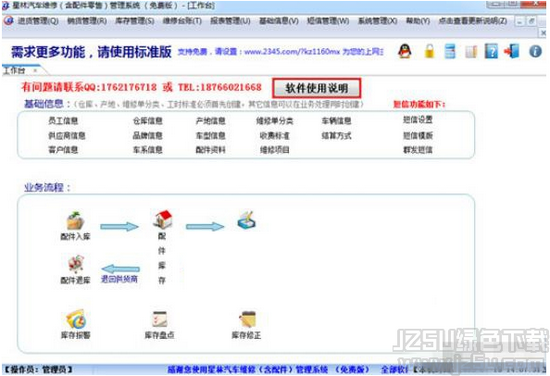Open the 报表管理(U) menu
This screenshot has width=550, height=376.
tap(230, 21)
